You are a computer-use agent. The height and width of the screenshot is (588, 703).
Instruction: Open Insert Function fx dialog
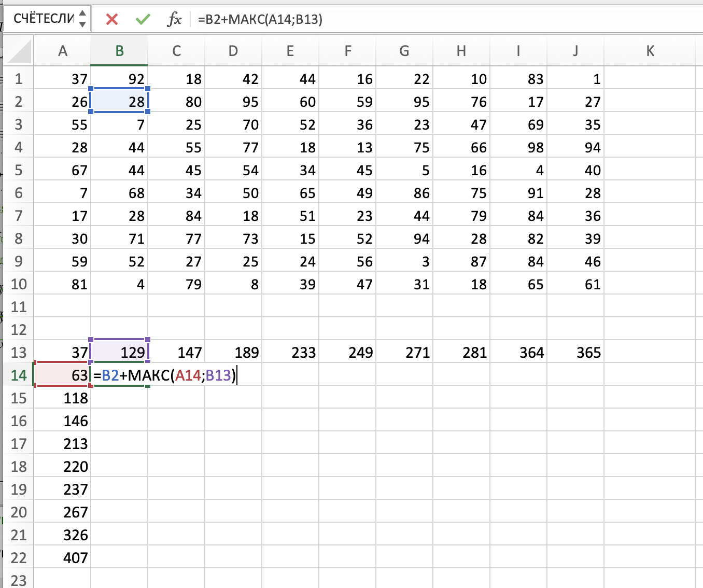tap(174, 20)
